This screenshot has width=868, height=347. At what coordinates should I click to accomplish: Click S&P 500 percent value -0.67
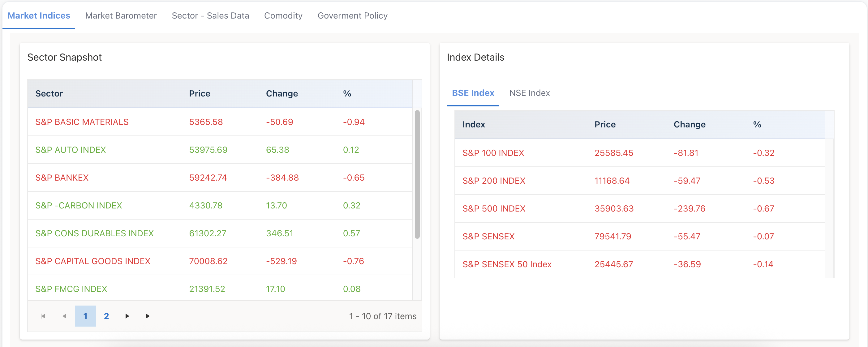763,209
